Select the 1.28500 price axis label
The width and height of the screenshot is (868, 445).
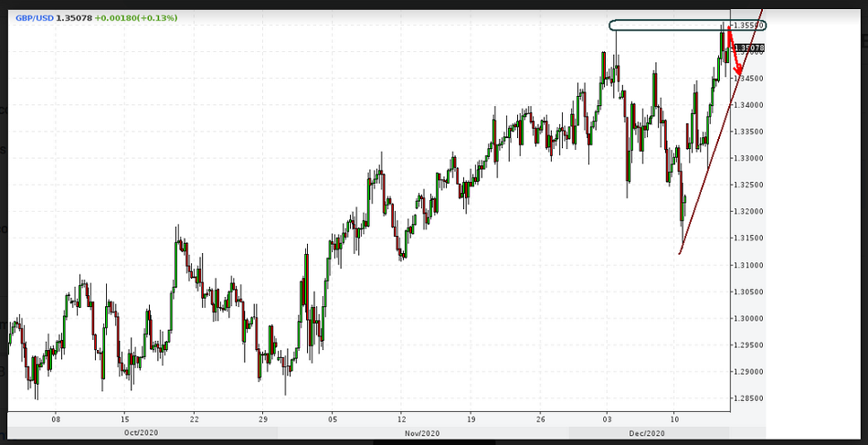[x=749, y=398]
